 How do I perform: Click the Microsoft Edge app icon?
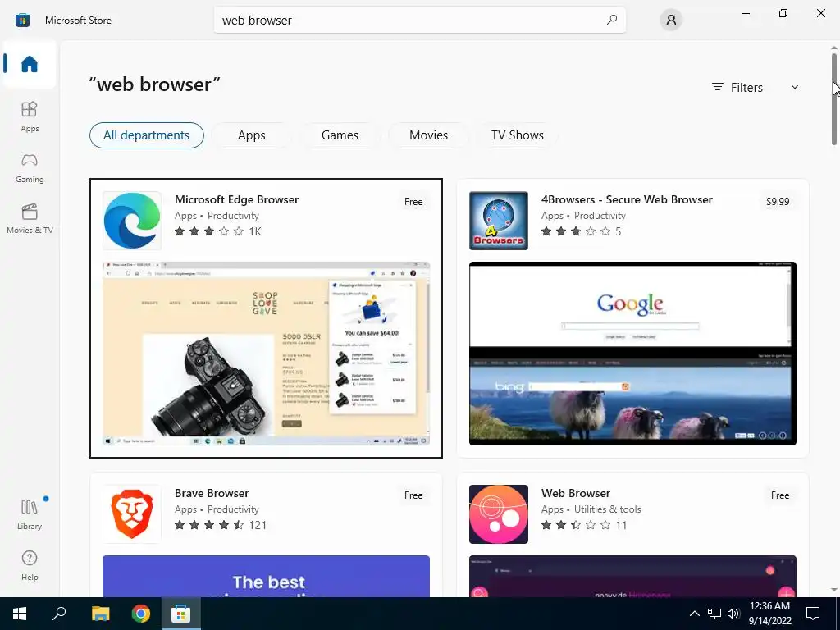[x=132, y=221]
